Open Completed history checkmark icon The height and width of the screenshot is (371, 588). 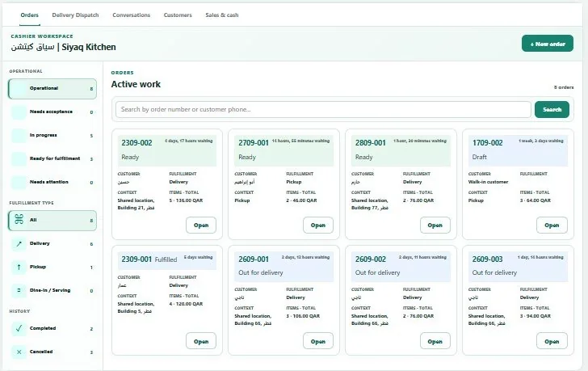(x=19, y=329)
